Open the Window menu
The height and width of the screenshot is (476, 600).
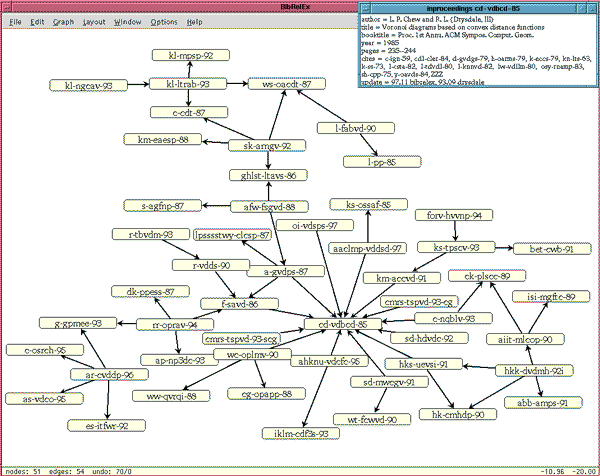point(127,22)
